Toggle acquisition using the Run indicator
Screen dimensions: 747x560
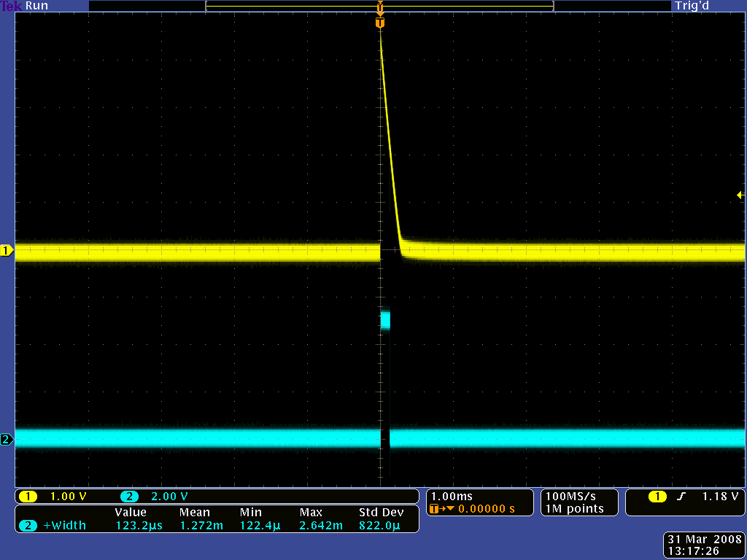(36, 6)
